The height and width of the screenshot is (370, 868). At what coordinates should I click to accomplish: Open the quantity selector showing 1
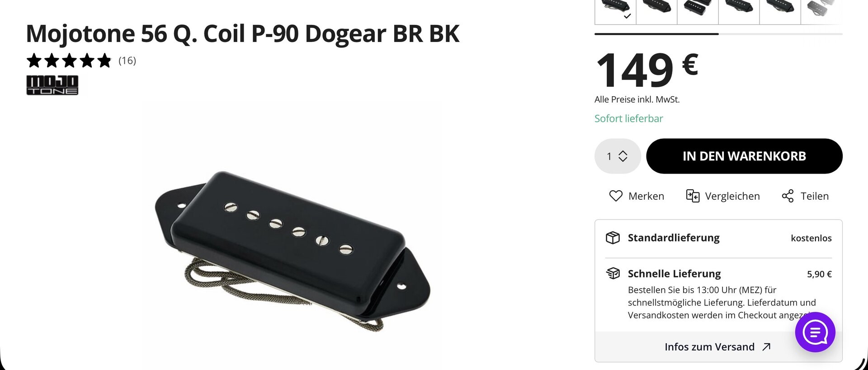[x=618, y=156]
